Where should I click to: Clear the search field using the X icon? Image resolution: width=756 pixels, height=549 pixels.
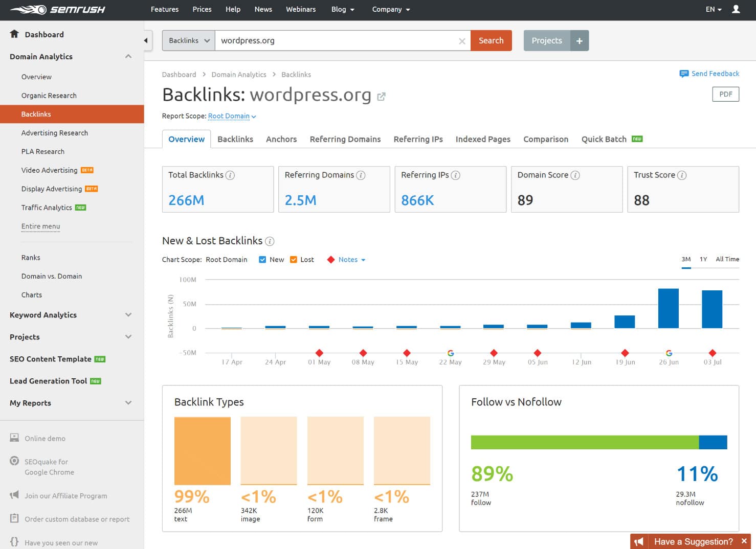point(462,40)
